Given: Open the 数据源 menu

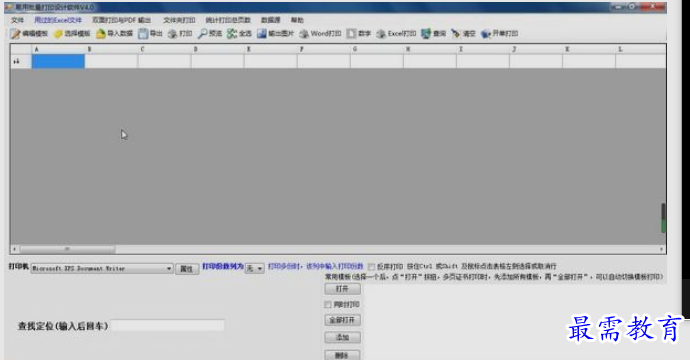Looking at the screenshot, I should tap(271, 20).
